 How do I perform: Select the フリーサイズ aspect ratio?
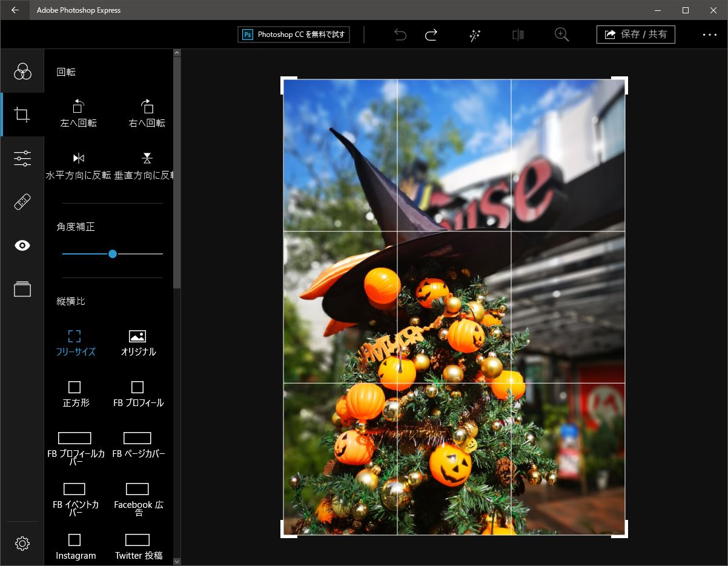[75, 343]
